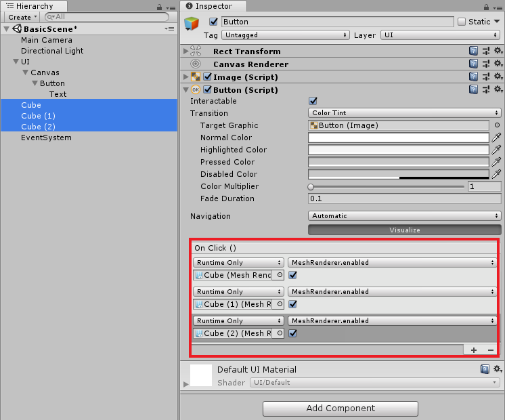Expand the Rect Transform component

click(x=185, y=51)
